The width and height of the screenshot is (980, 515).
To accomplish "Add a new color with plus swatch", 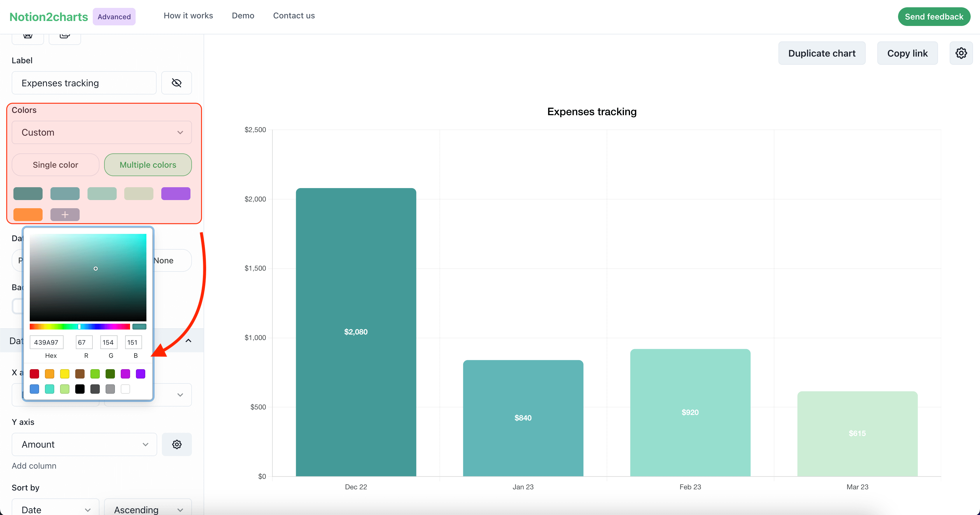I will pos(65,215).
